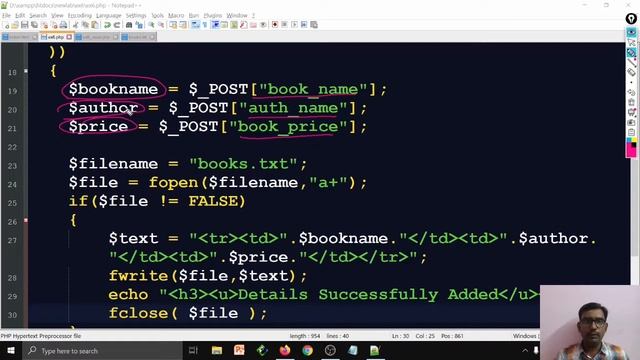
Task: Collapse the code fold marker at line 18
Action: (26, 71)
